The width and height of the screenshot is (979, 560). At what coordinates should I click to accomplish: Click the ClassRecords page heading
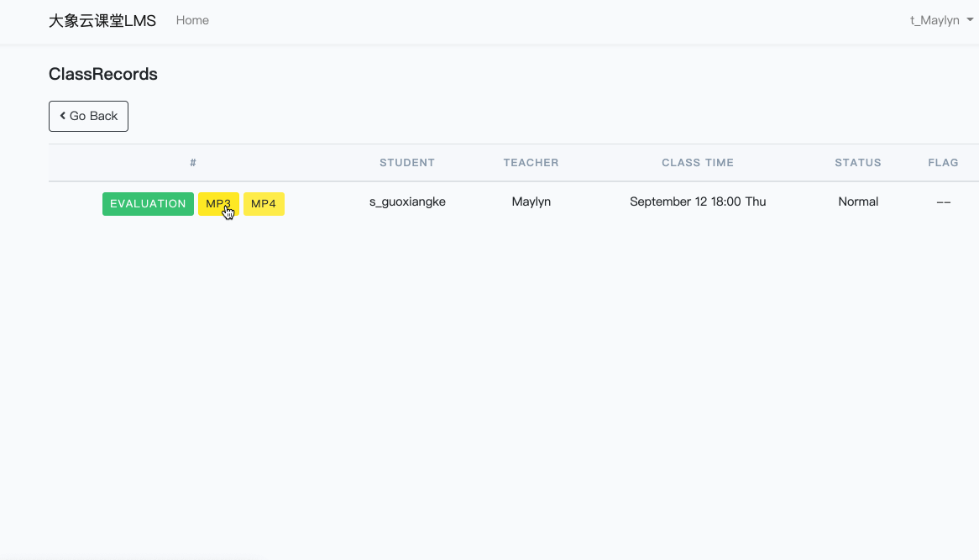pos(103,74)
